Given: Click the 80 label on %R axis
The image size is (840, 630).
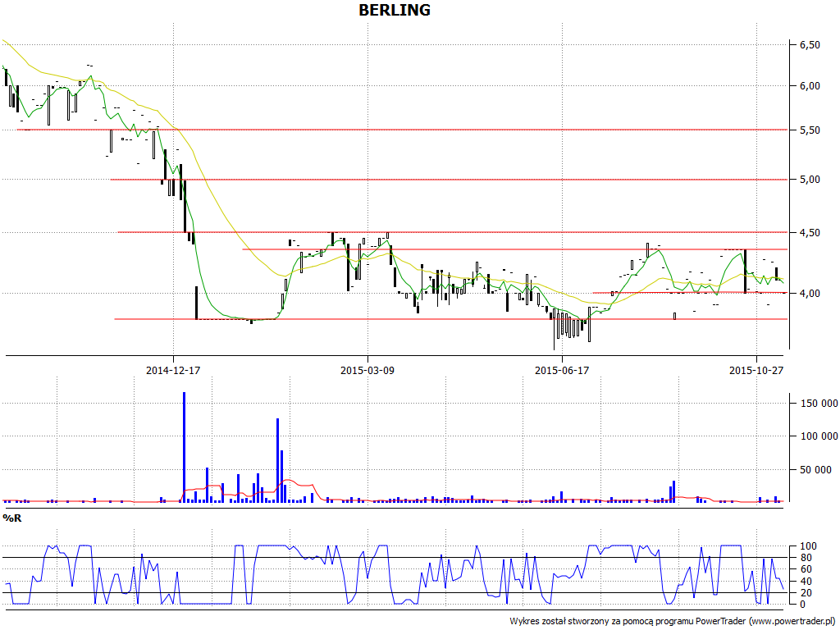Looking at the screenshot, I should coord(806,558).
